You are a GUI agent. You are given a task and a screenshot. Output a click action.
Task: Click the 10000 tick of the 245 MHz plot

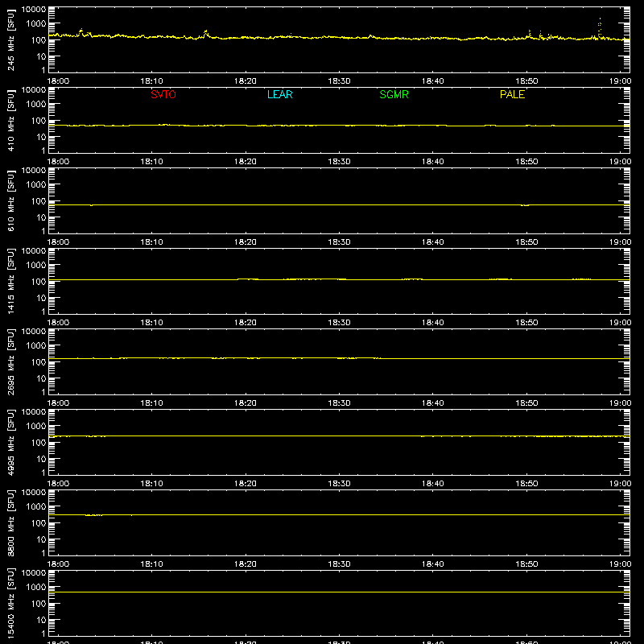(34, 10)
